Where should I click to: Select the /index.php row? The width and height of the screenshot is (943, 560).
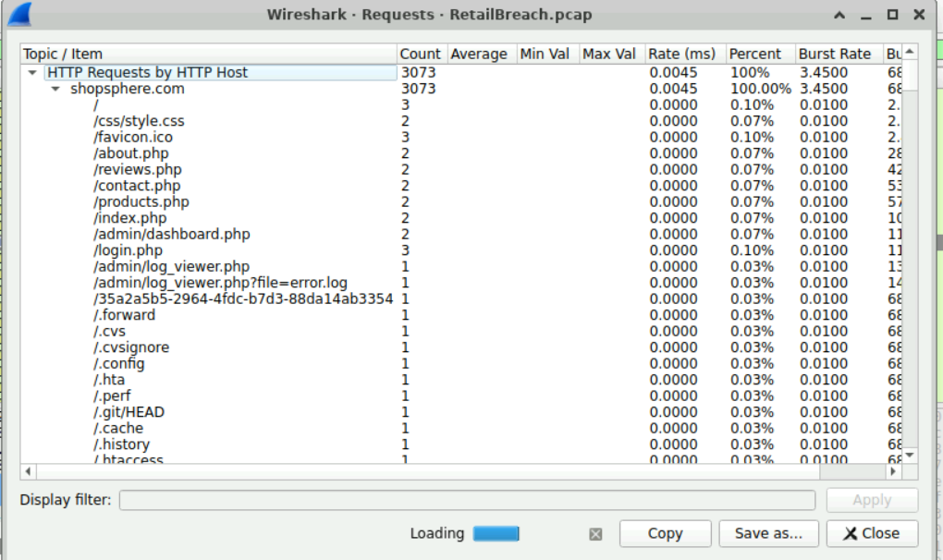[x=461, y=219]
